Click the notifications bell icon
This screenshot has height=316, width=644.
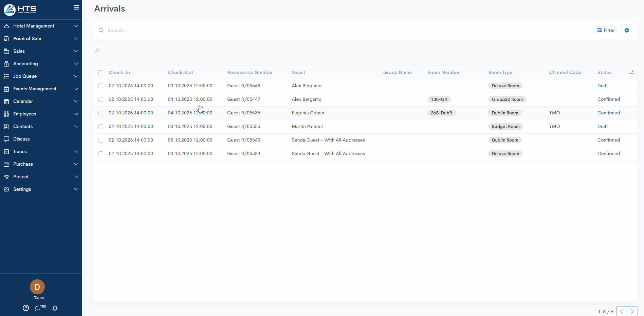[55, 308]
